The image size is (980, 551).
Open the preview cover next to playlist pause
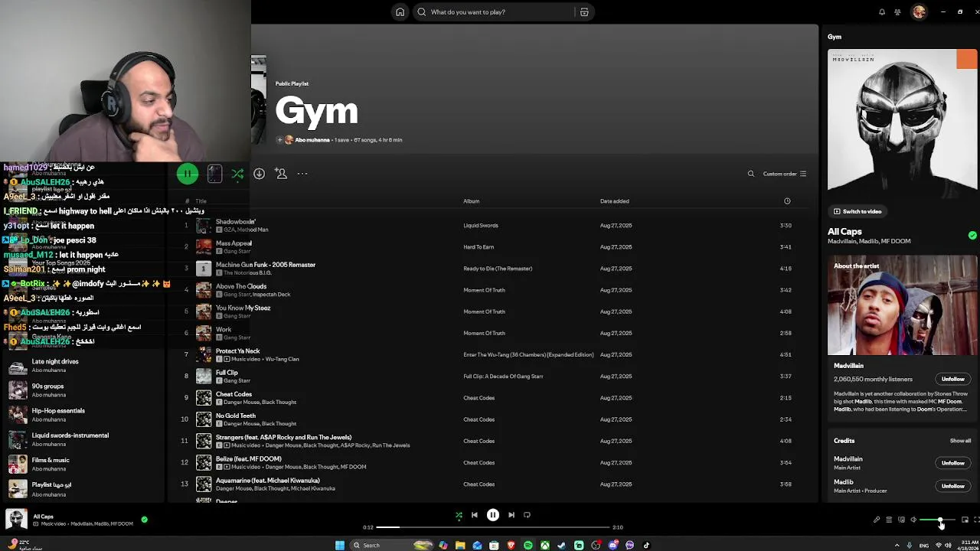[214, 174]
